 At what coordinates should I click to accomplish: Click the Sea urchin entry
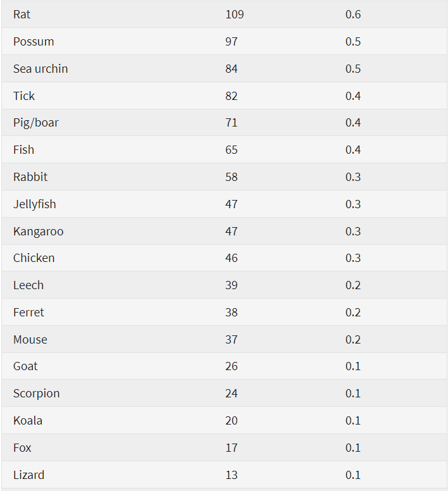pos(40,69)
